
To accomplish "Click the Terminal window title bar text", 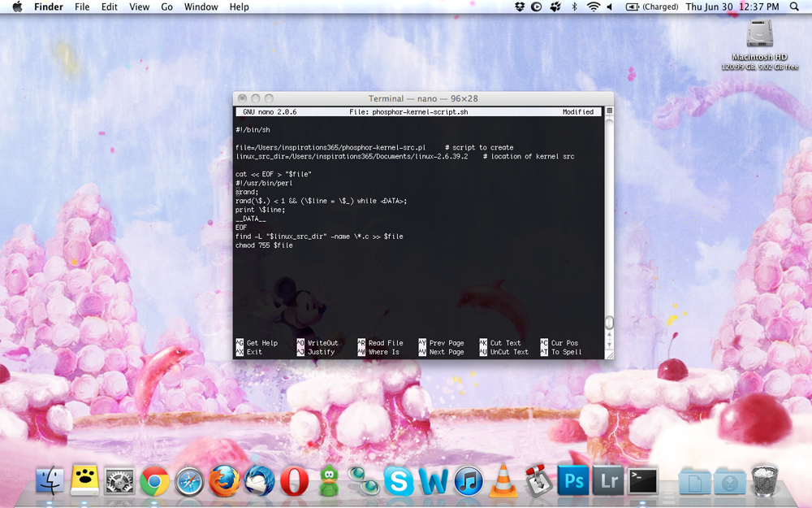I will coord(423,98).
